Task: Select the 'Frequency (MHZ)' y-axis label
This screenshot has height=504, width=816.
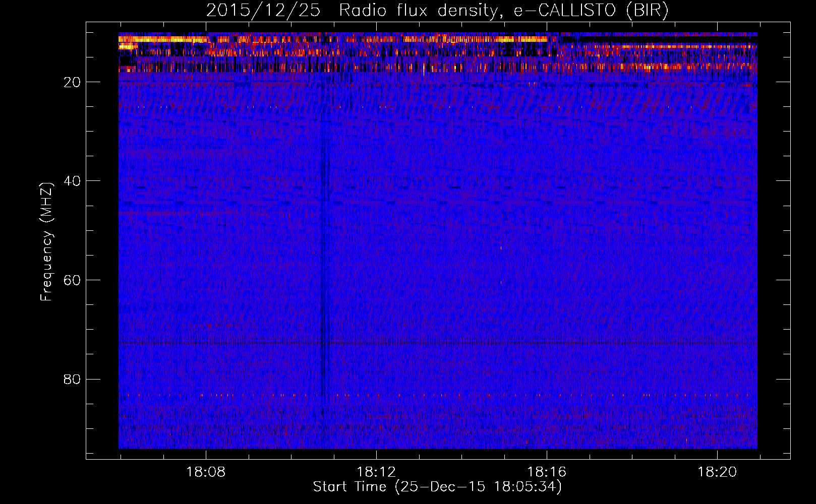Action: 46,242
